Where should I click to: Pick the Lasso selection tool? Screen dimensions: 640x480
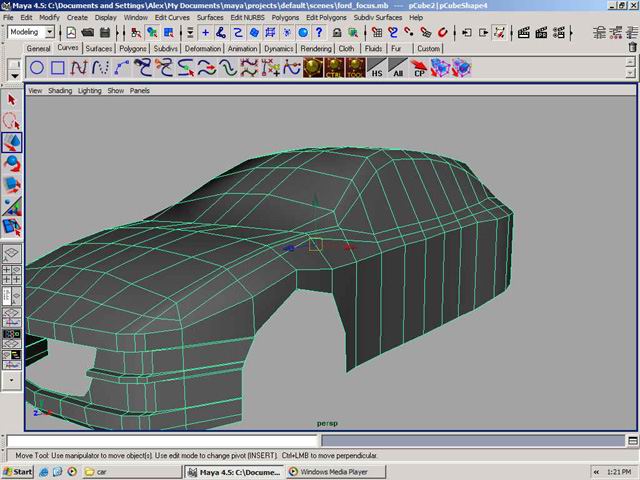pyautogui.click(x=12, y=121)
